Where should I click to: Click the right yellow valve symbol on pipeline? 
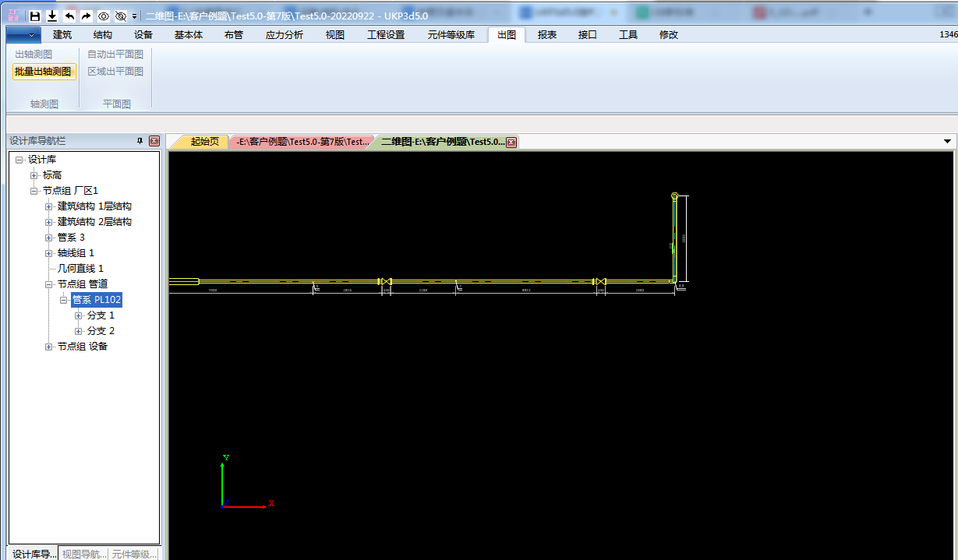coord(599,281)
